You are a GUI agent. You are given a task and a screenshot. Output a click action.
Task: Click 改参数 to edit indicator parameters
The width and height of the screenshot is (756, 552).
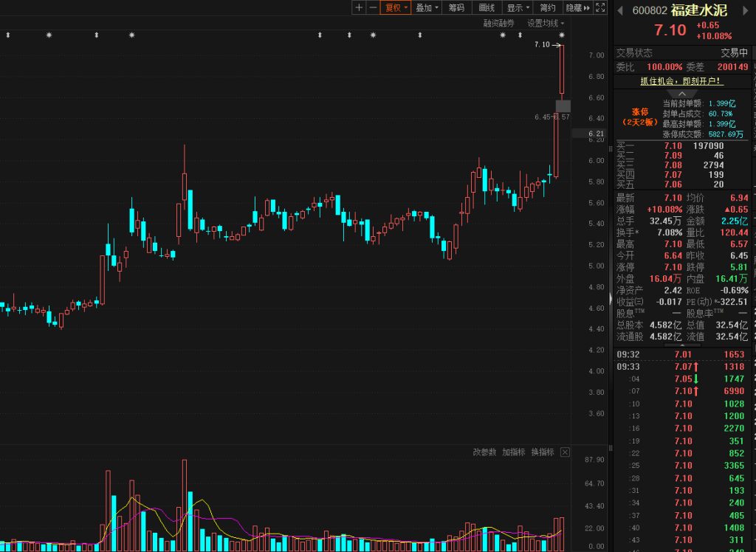pyautogui.click(x=484, y=452)
